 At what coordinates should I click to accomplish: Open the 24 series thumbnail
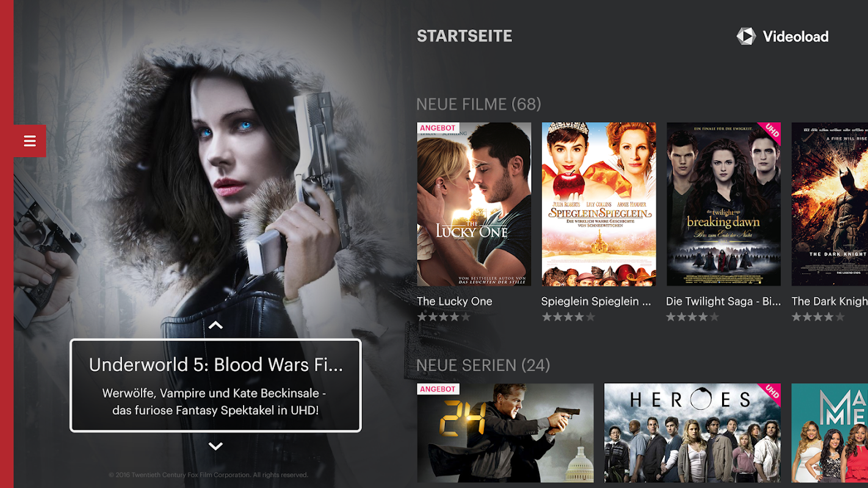[x=505, y=433]
